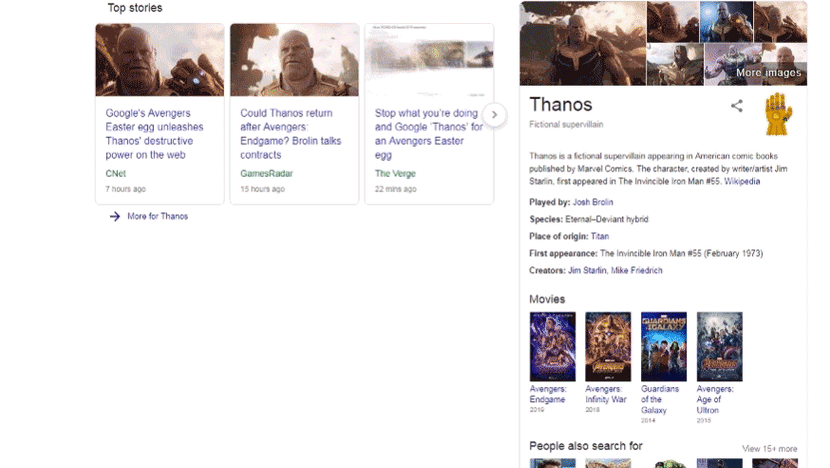Advance Top stories carousel with right chevron
Image resolution: width=830 pixels, height=468 pixels.
pos(494,115)
